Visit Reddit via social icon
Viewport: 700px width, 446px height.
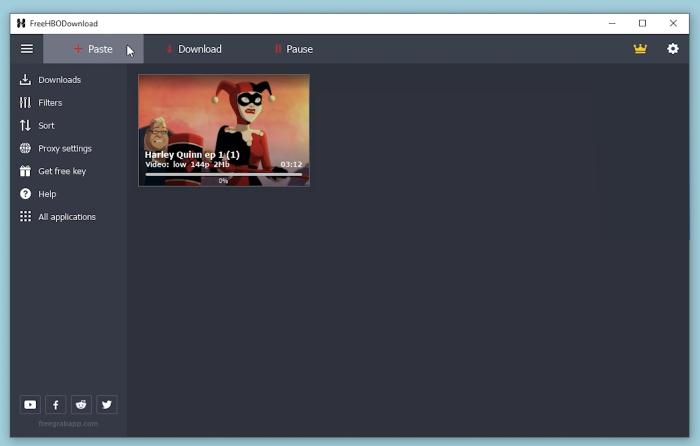[x=81, y=404]
